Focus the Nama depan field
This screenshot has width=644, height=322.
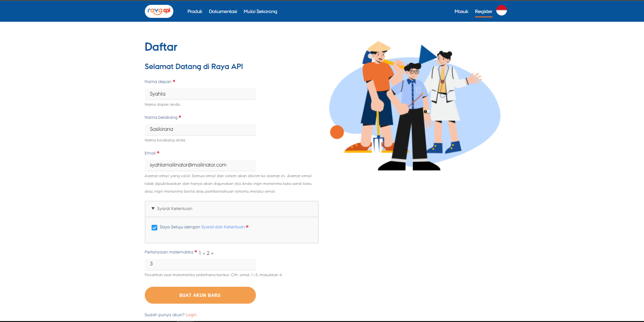(200, 94)
